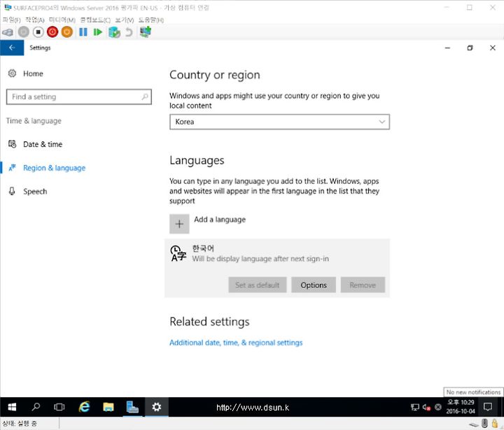Create a checkpoint using the toolbar icon
This screenshot has height=430, width=504.
[114, 32]
